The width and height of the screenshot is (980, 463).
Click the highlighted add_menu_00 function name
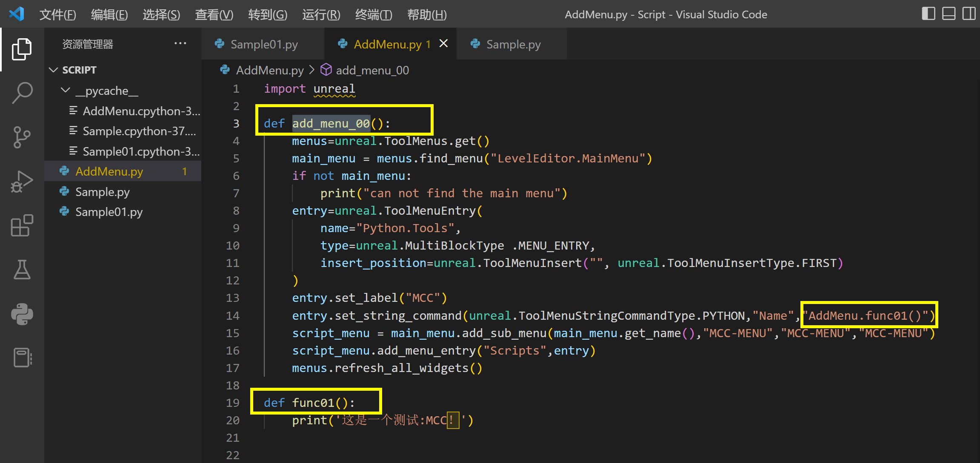[x=331, y=123]
